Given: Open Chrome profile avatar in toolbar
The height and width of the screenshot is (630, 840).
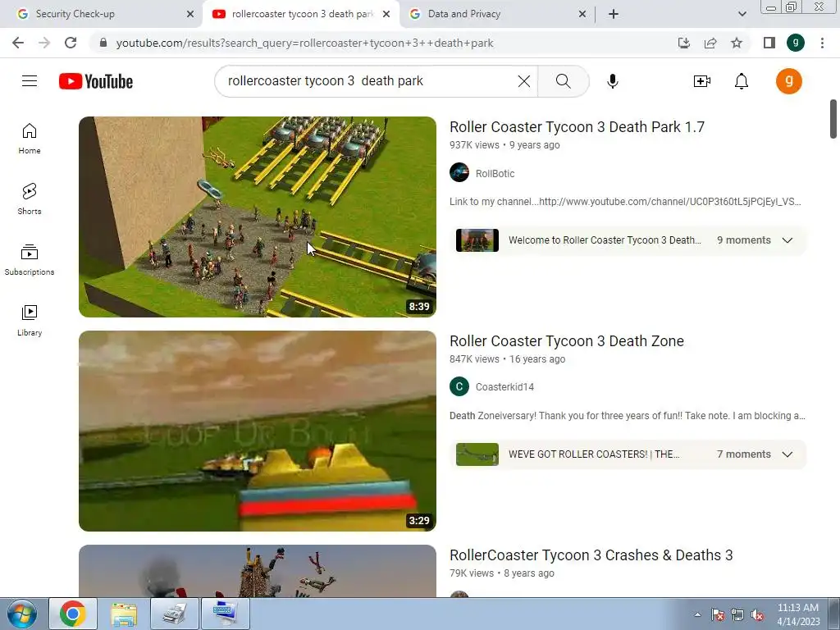Looking at the screenshot, I should (796, 43).
